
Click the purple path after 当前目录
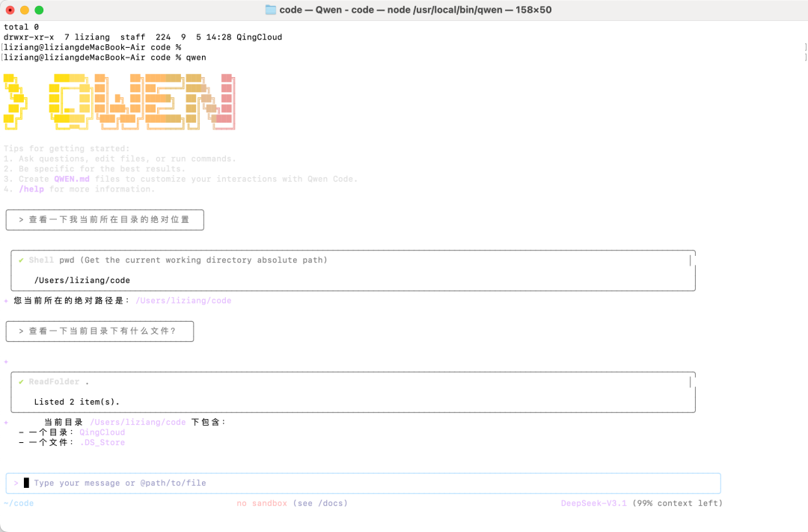(138, 422)
